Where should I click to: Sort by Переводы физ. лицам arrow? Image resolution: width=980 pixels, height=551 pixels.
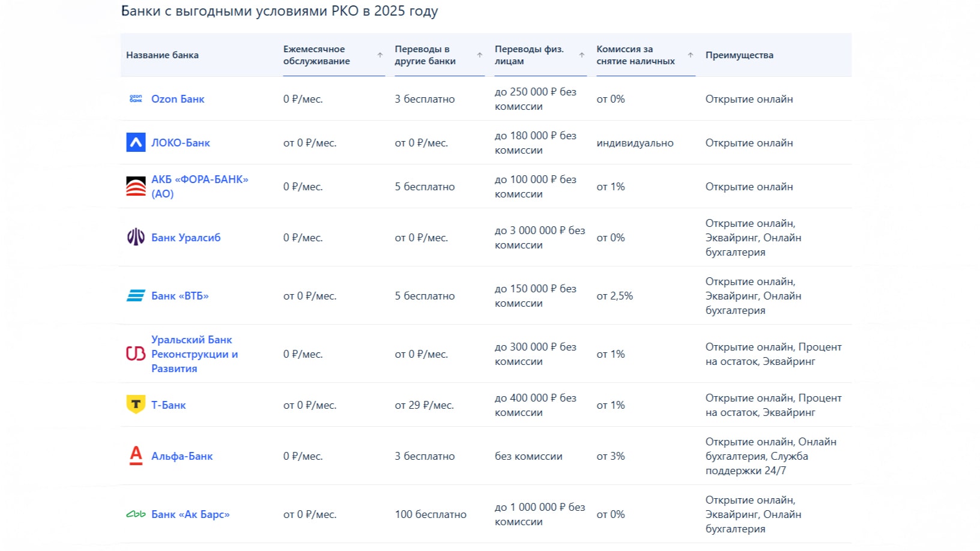582,55
